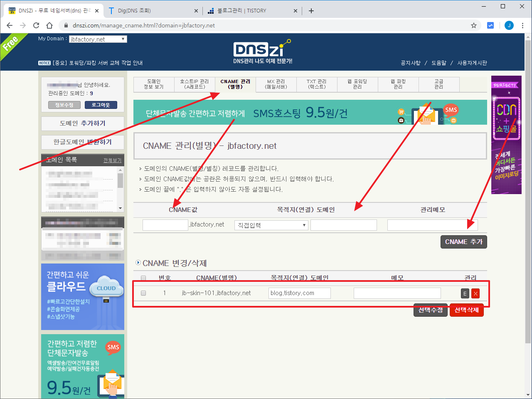This screenshot has height=399, width=532.
Task: Open the 직접입력 destination dropdown
Action: [x=271, y=225]
